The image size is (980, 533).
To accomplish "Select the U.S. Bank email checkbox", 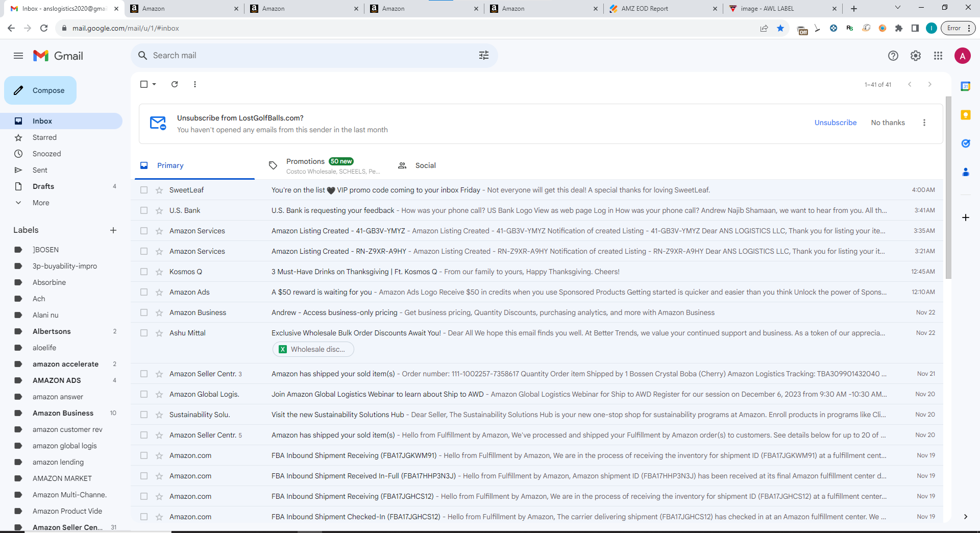I will (x=144, y=210).
